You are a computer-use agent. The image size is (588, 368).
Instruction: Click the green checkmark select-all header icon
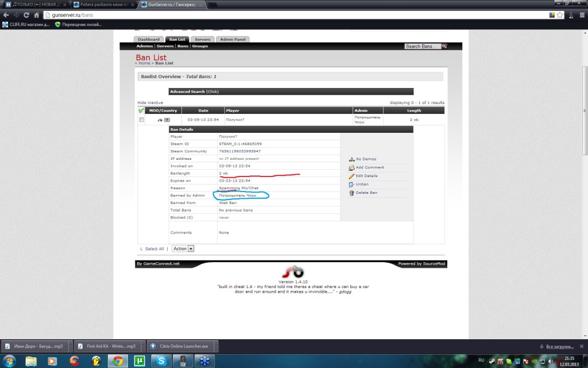pos(141,110)
